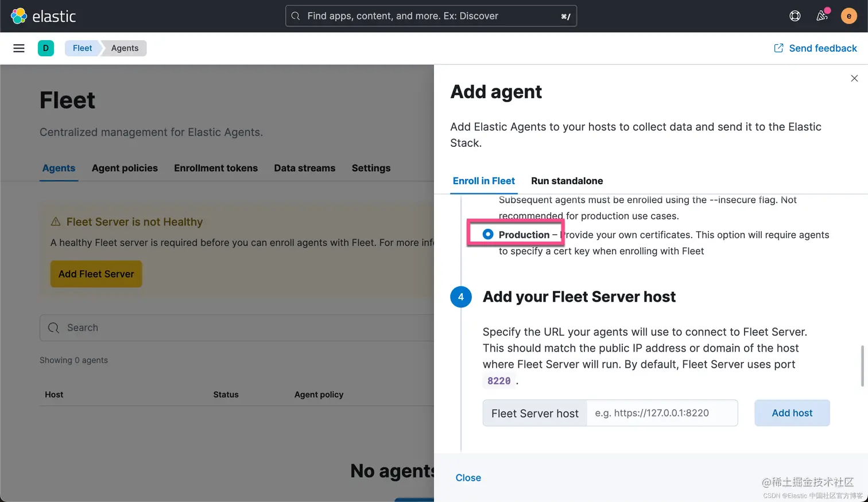Select the Enroll in Fleet tab
Image resolution: width=868 pixels, height=502 pixels.
click(x=483, y=181)
